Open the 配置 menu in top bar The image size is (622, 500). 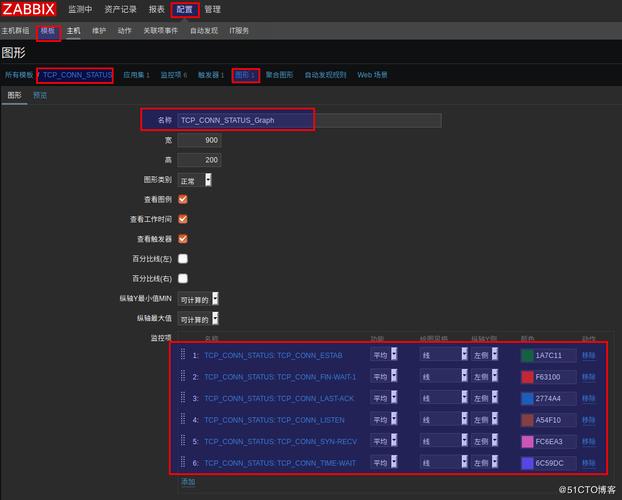pyautogui.click(x=184, y=9)
